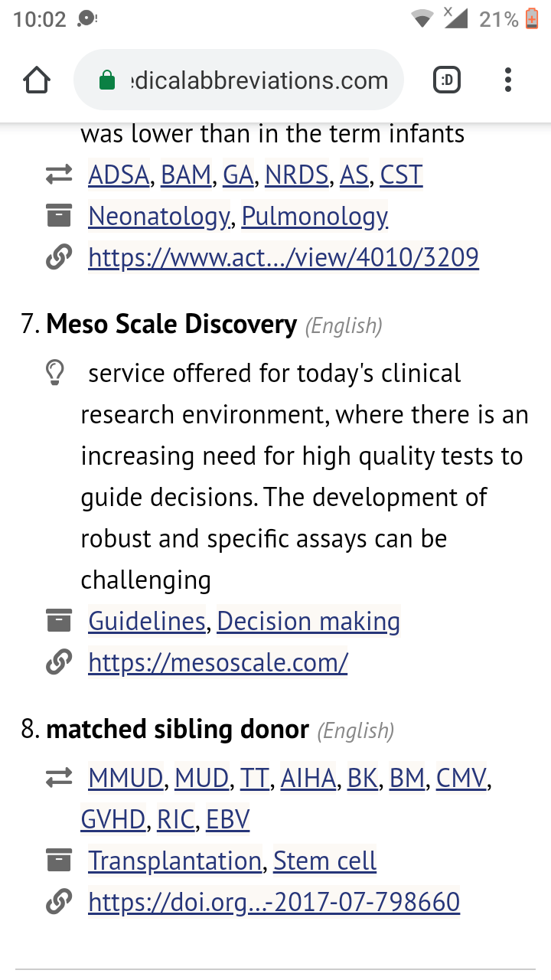Tap the browser home icon
The width and height of the screenshot is (551, 980).
[x=37, y=80]
